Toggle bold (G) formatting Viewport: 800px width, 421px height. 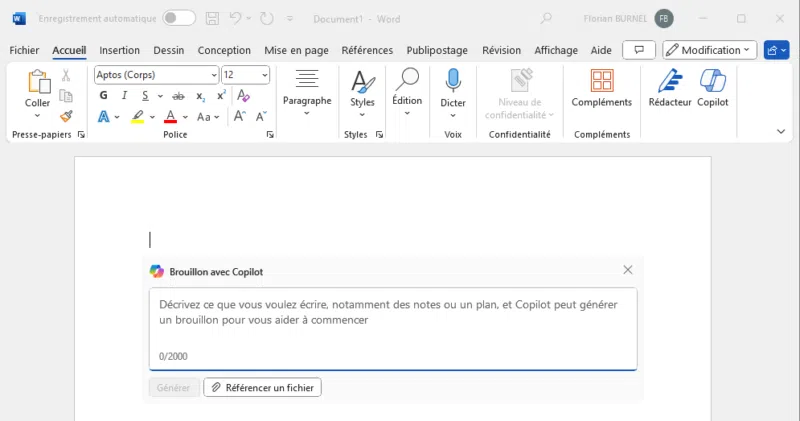[x=104, y=95]
